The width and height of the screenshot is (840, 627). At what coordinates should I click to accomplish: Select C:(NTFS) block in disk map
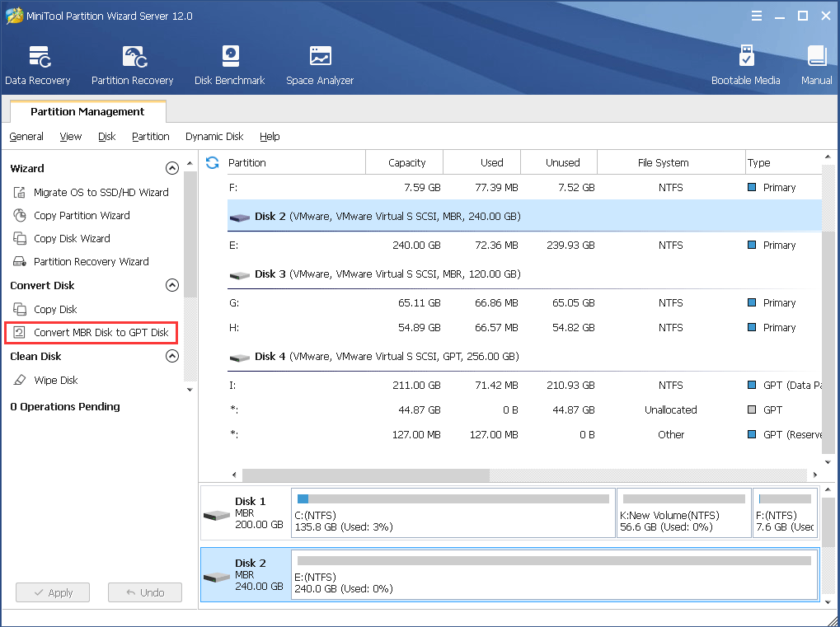[x=453, y=512]
